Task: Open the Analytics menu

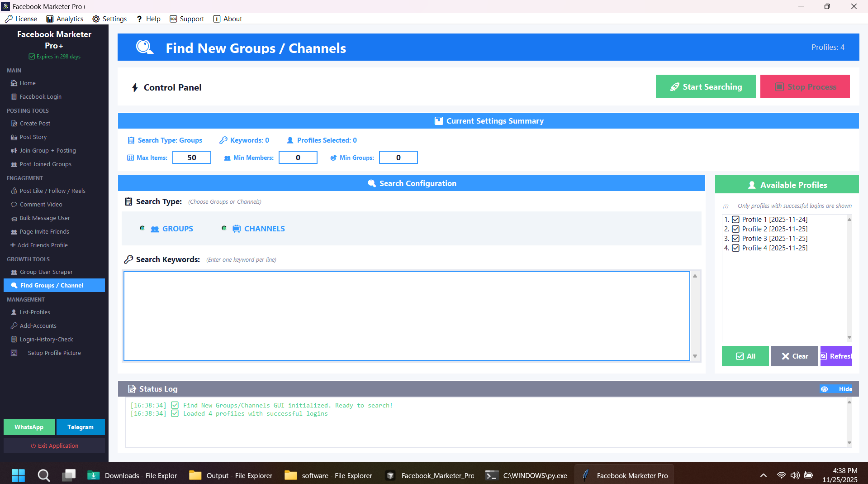Action: 65,19
